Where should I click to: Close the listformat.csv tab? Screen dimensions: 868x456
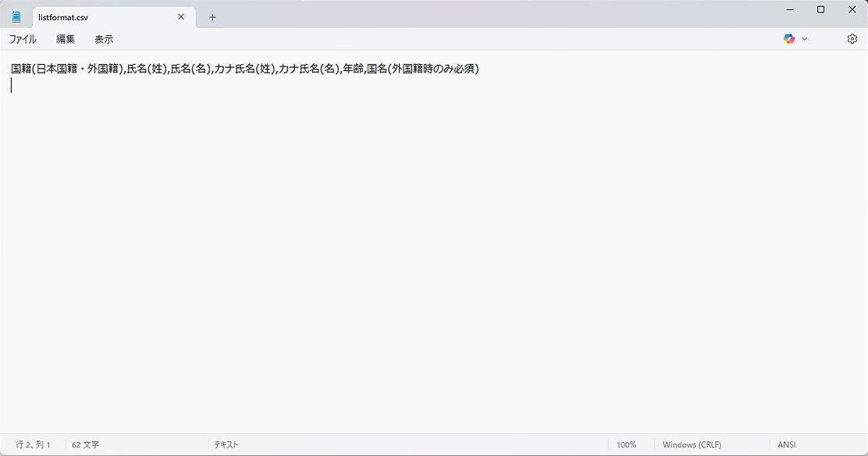(180, 16)
